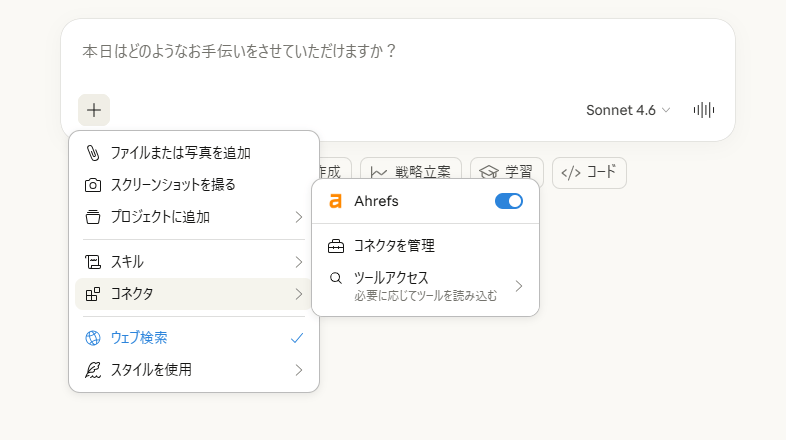Select ファイルまたは写真を追加 menu item
This screenshot has width=786, height=440.
point(193,153)
